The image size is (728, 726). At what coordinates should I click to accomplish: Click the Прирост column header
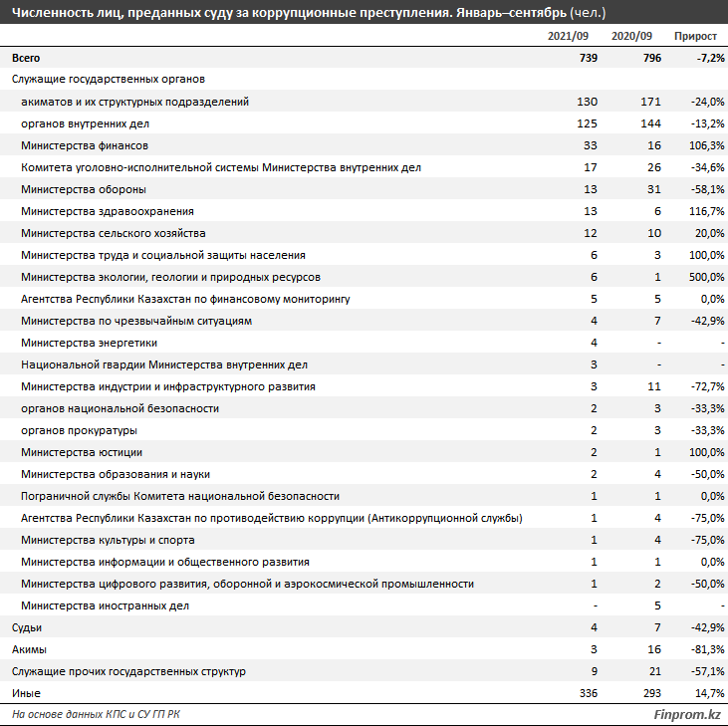pos(695,36)
